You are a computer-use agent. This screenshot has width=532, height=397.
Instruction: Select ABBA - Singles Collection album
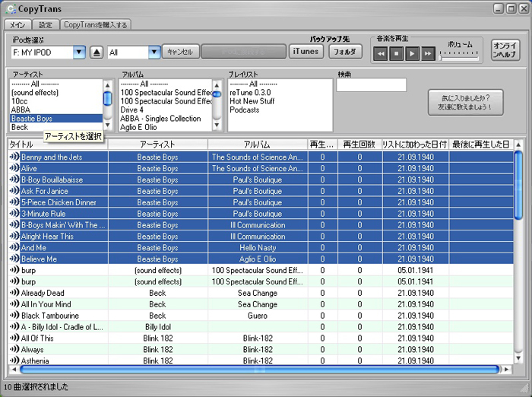pos(166,119)
